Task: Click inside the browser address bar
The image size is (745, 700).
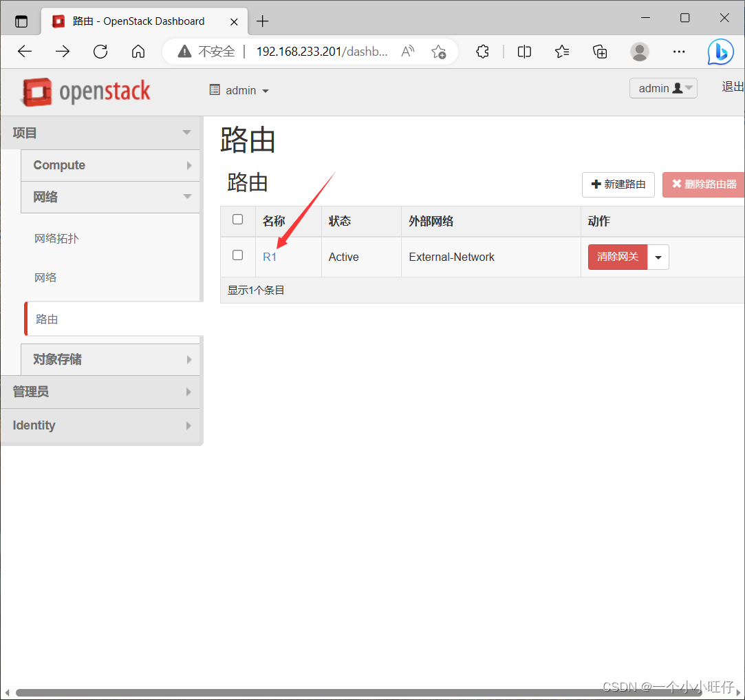Action: tap(323, 51)
